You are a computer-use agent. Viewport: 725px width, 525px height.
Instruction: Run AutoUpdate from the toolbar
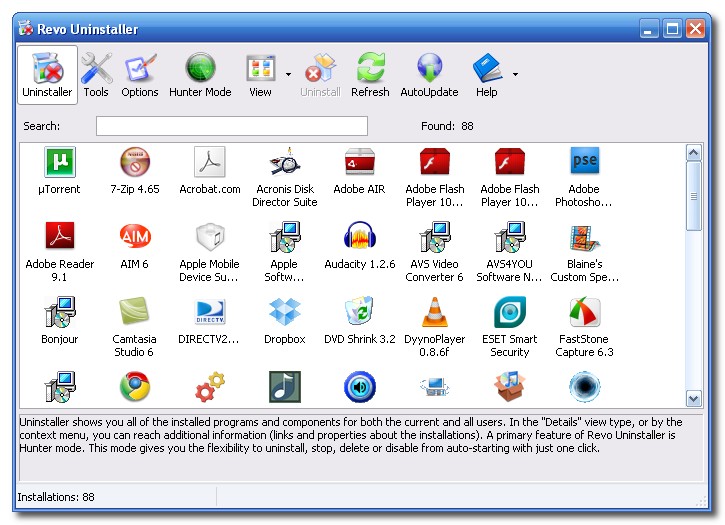tap(429, 76)
